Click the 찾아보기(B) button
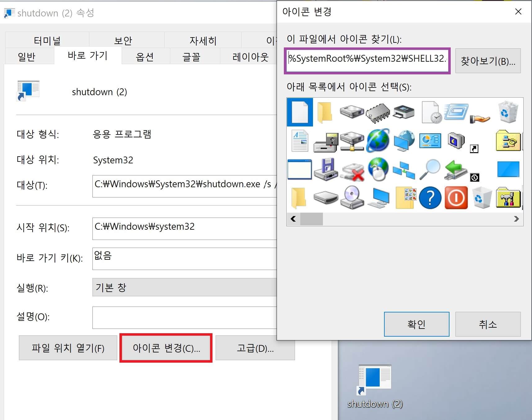532x420 pixels. 488,61
